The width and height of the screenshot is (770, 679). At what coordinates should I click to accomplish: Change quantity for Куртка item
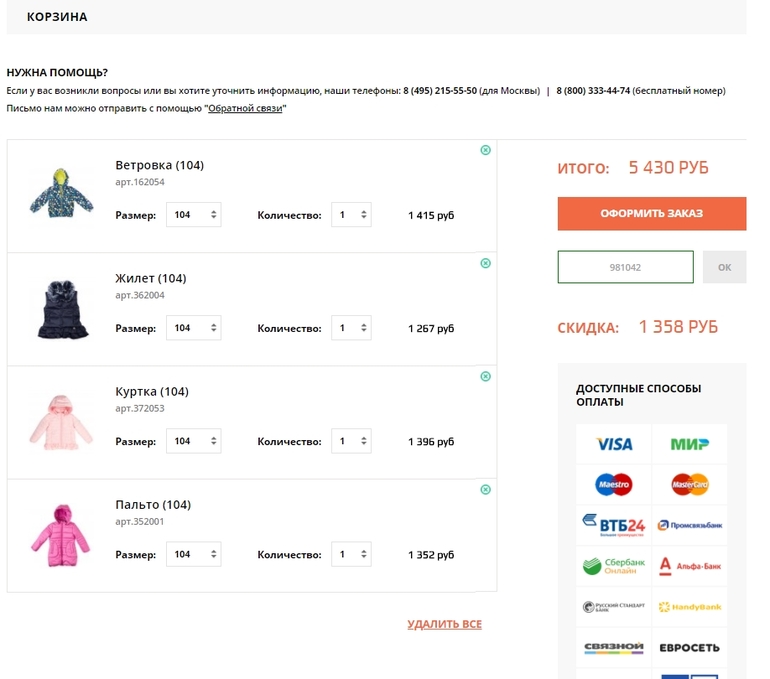(x=351, y=441)
